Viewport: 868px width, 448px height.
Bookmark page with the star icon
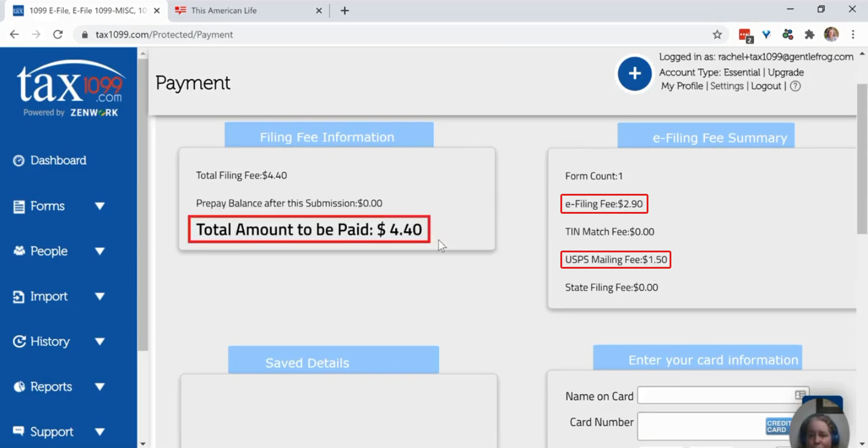[x=717, y=34]
